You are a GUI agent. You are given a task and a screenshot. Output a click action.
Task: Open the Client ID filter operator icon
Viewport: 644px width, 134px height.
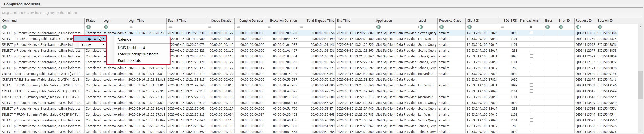(469, 27)
